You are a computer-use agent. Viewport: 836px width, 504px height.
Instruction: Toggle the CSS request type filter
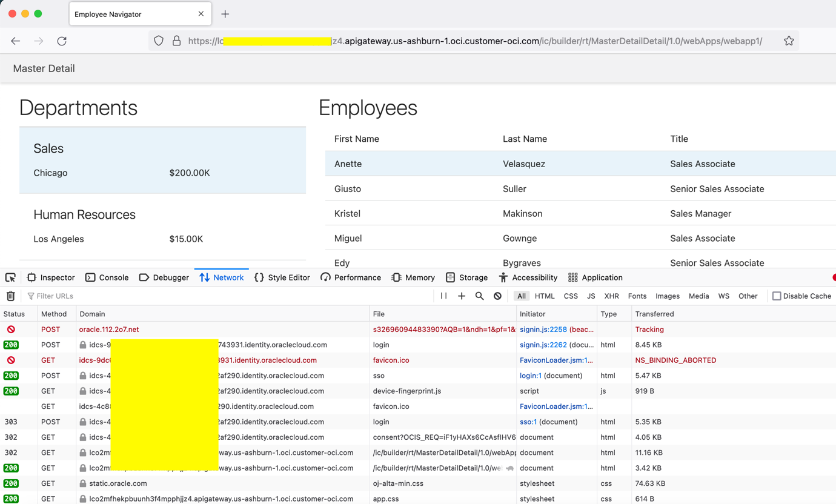tap(571, 296)
